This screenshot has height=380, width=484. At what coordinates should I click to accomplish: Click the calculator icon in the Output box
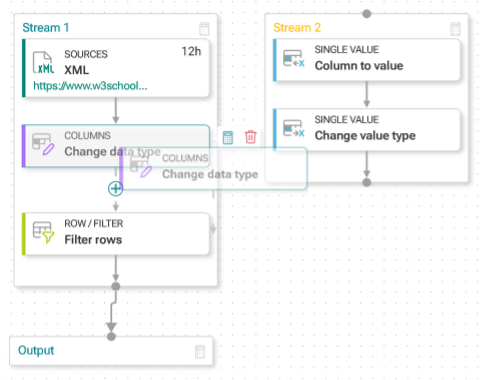point(200,352)
